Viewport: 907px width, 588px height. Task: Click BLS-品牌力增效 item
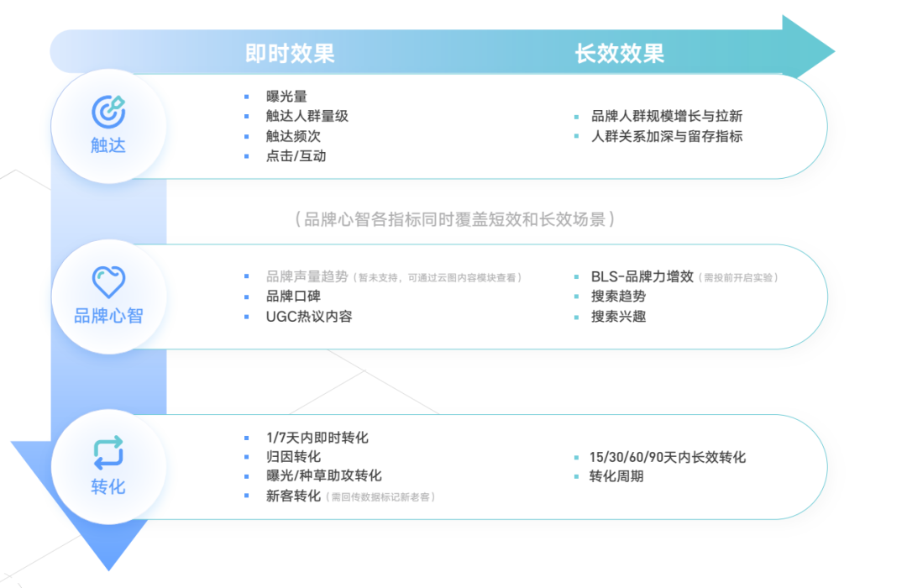(642, 276)
